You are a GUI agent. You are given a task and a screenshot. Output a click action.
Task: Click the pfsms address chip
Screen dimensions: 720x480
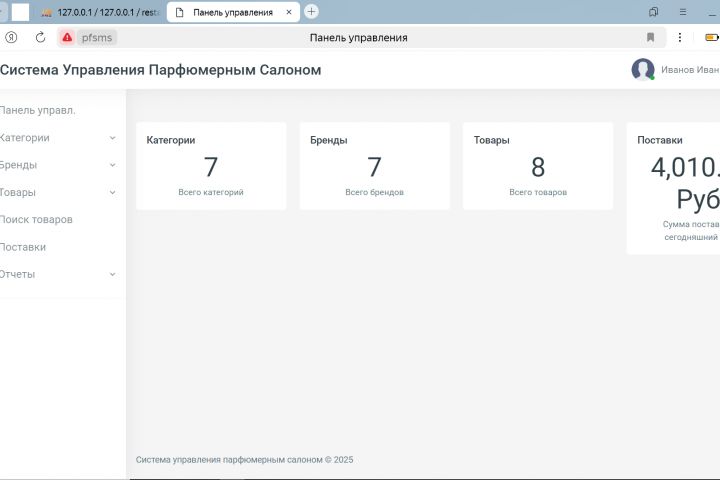pyautogui.click(x=97, y=38)
